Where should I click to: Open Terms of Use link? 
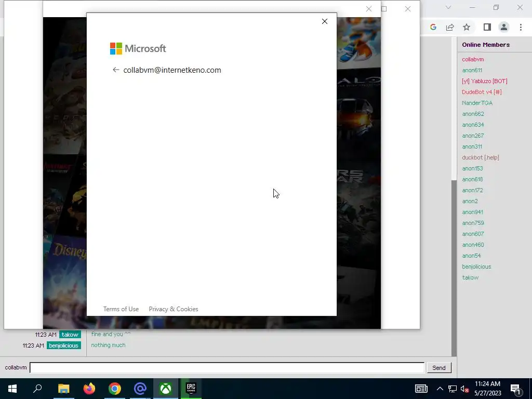point(121,309)
